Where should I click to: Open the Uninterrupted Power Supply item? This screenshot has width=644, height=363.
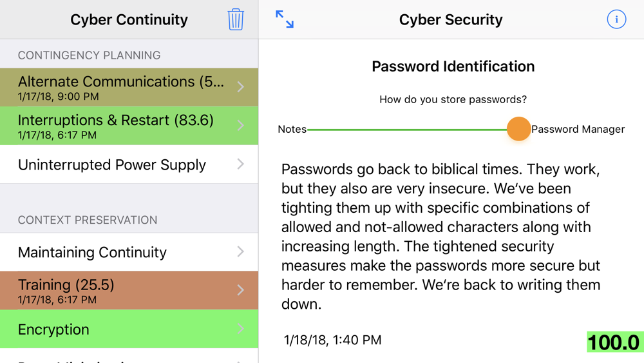[129, 164]
